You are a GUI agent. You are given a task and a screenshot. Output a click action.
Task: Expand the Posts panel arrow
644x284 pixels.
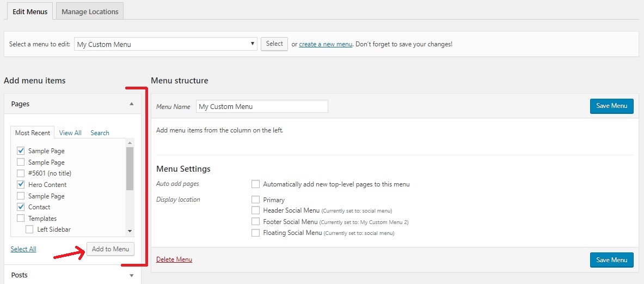(131, 275)
